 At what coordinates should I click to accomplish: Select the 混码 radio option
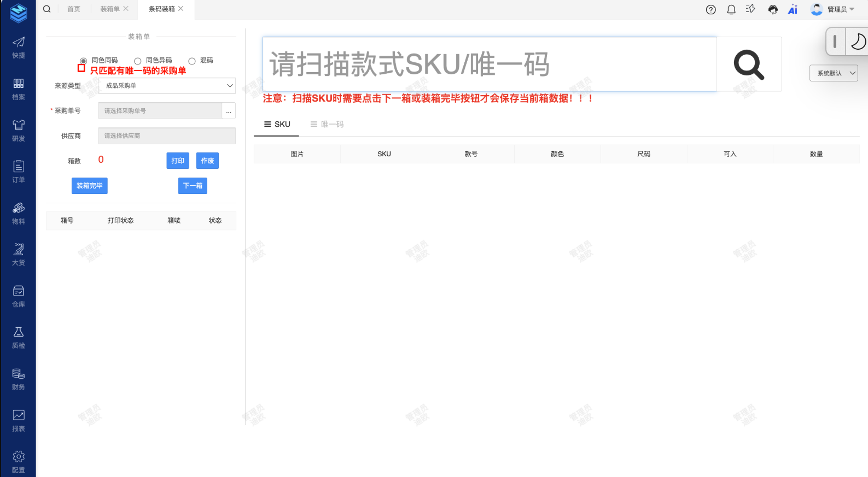(x=192, y=61)
